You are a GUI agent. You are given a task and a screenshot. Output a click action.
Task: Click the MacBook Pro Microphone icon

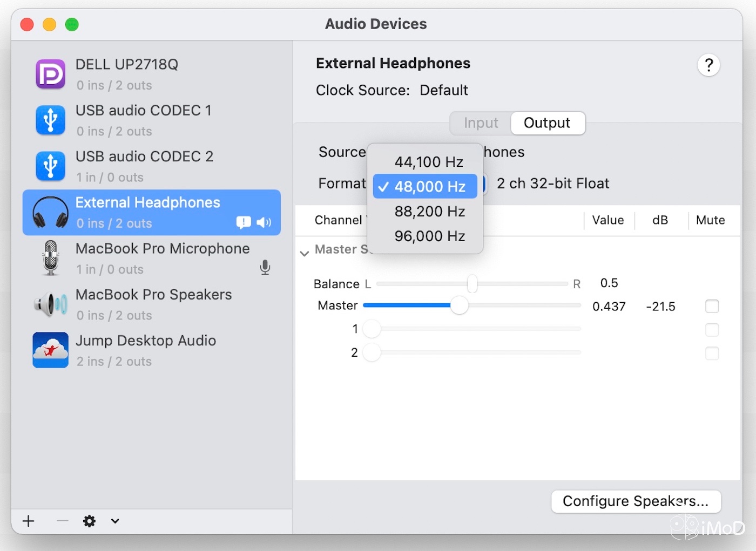(x=50, y=258)
